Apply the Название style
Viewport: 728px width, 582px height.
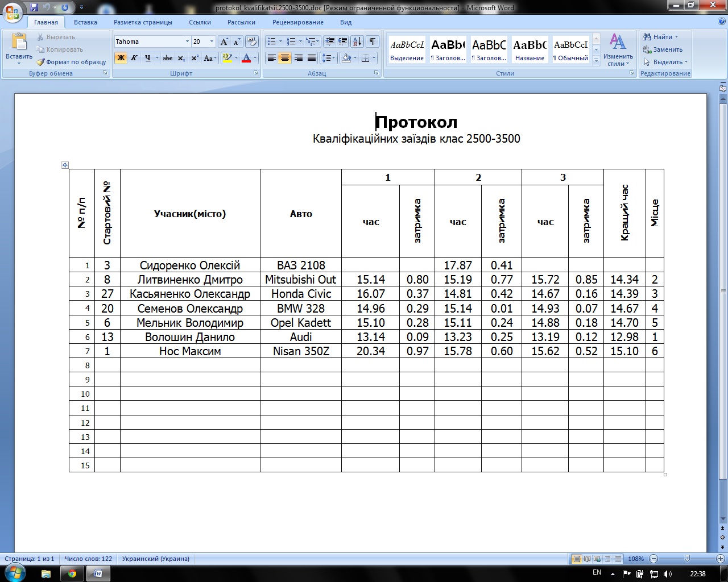click(x=530, y=49)
